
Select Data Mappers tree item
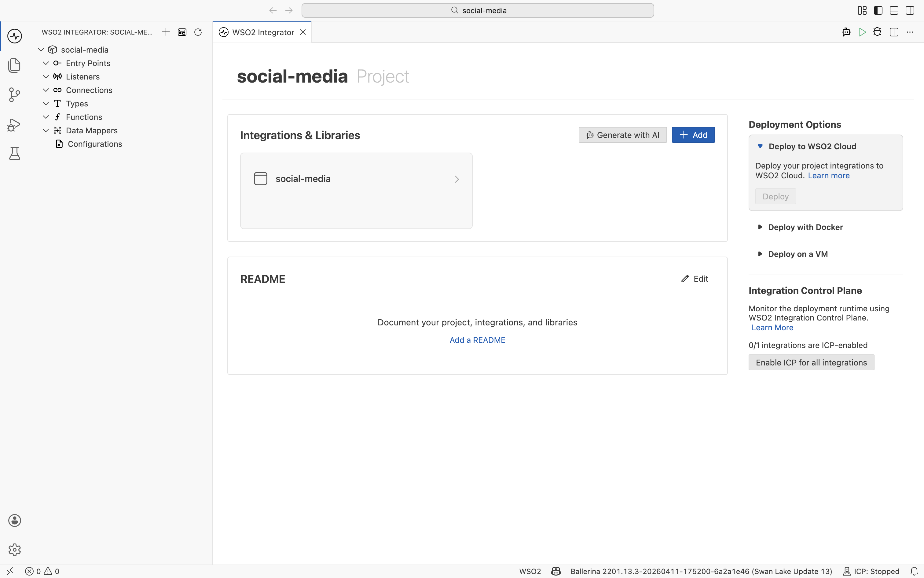(x=92, y=131)
